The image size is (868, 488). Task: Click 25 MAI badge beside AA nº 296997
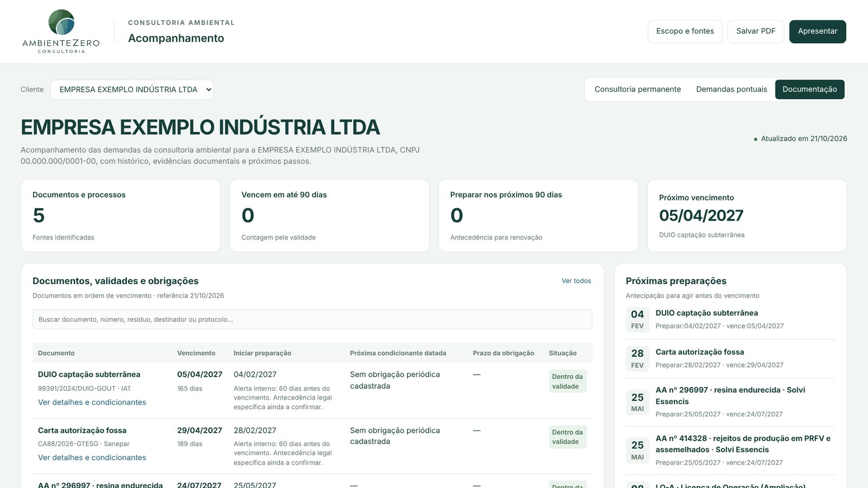pos(637,402)
